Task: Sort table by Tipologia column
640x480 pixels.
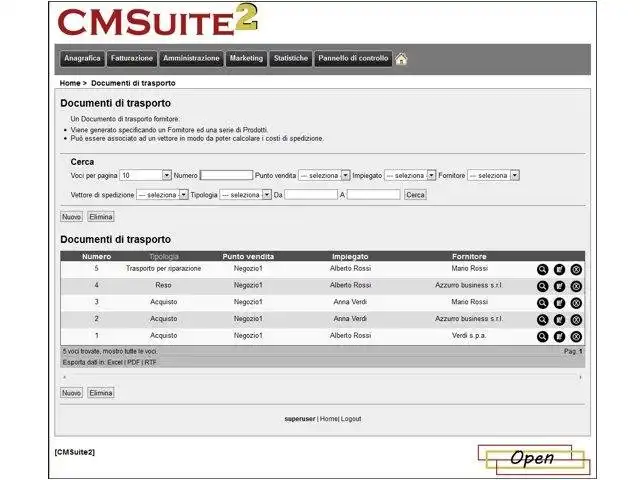Action: pyautogui.click(x=164, y=256)
